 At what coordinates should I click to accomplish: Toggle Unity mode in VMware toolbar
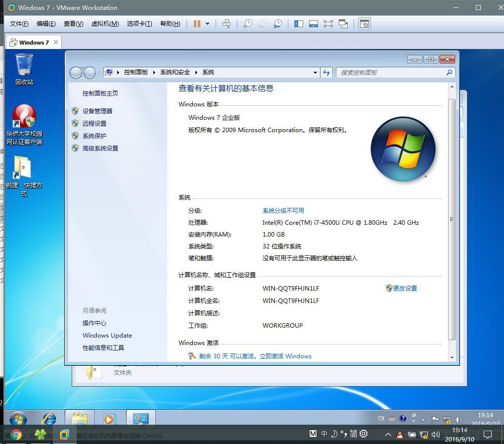(x=345, y=23)
